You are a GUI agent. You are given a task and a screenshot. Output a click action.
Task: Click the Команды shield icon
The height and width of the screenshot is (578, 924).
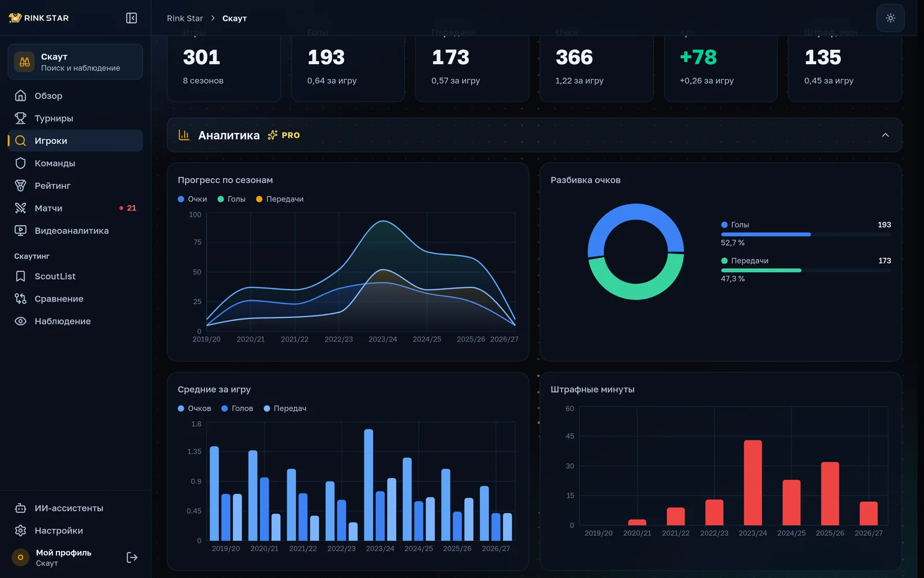20,163
